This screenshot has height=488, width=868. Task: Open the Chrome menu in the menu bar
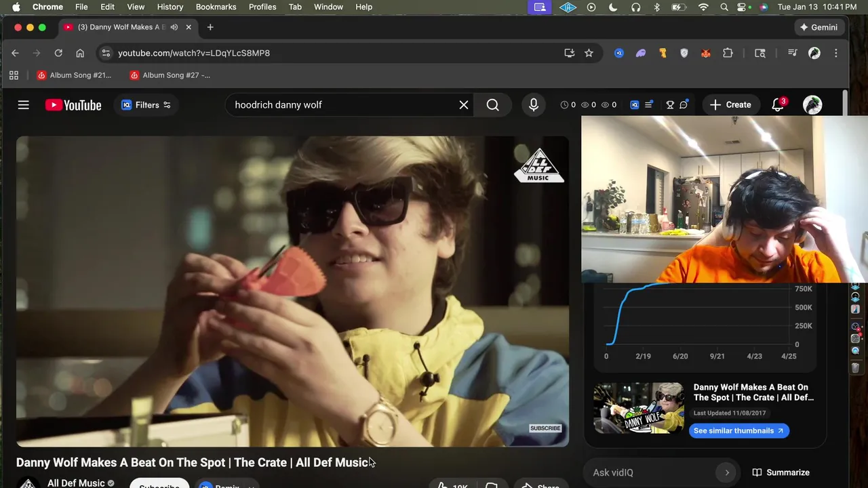pyautogui.click(x=47, y=7)
